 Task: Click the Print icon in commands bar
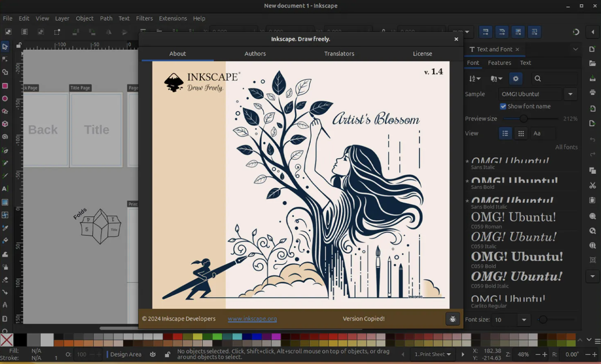(x=593, y=92)
